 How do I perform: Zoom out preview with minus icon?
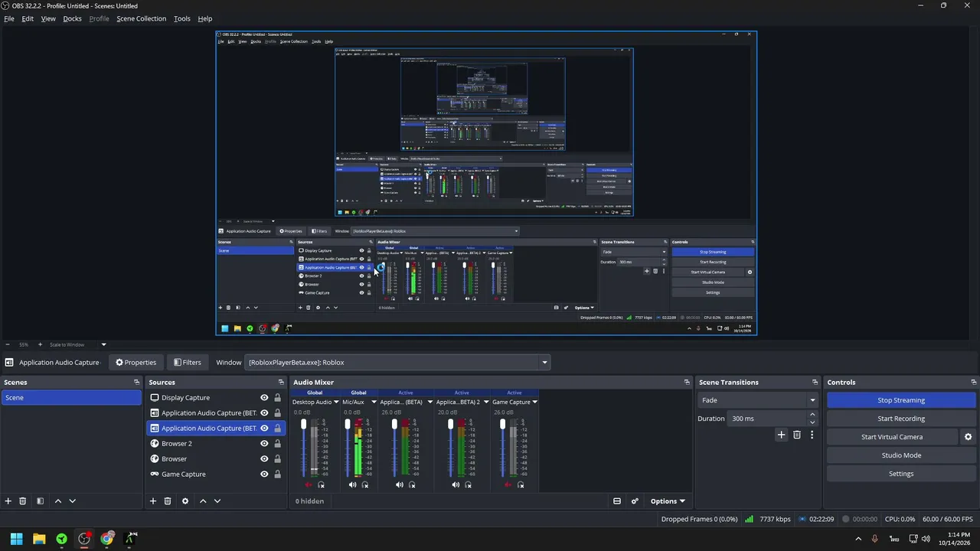pos(8,344)
